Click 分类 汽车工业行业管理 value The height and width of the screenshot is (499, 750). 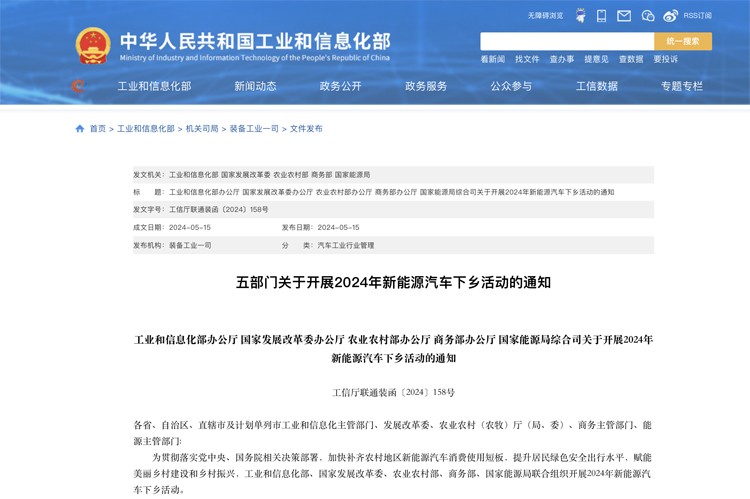coord(346,245)
